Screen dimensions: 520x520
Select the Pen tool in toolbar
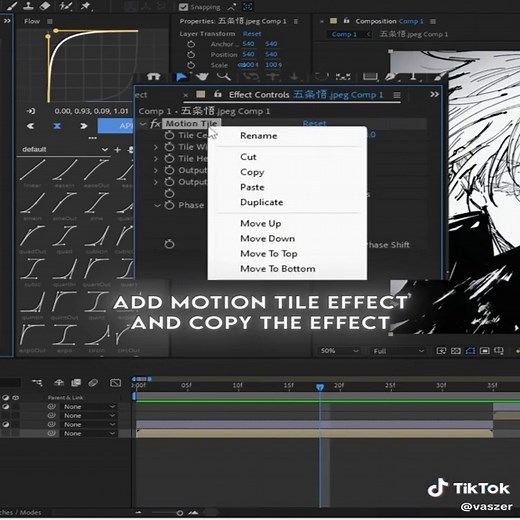point(391,77)
